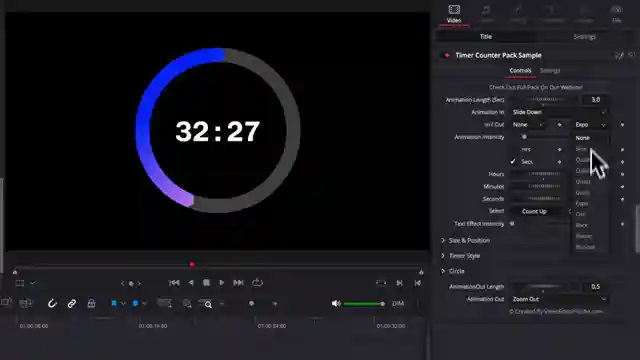This screenshot has height=360, width=640.
Task: Open the Select dropdown showing Count Up
Action: tap(542, 211)
